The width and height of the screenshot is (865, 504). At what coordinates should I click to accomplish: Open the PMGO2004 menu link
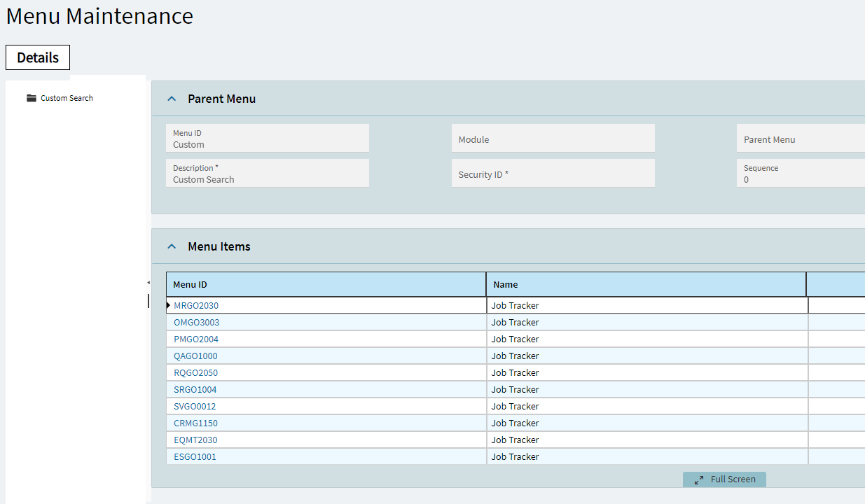(x=196, y=339)
